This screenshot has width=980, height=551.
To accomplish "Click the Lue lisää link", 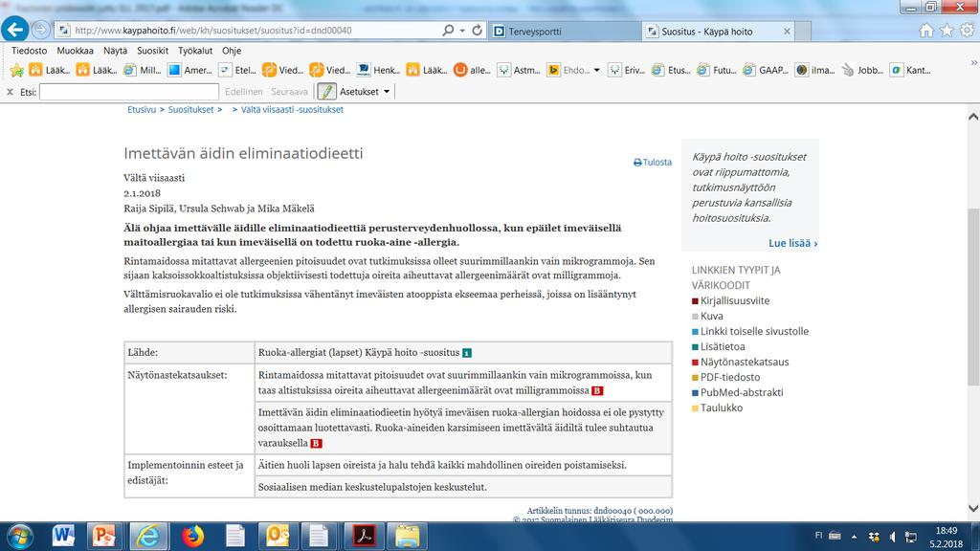I will [x=793, y=243].
